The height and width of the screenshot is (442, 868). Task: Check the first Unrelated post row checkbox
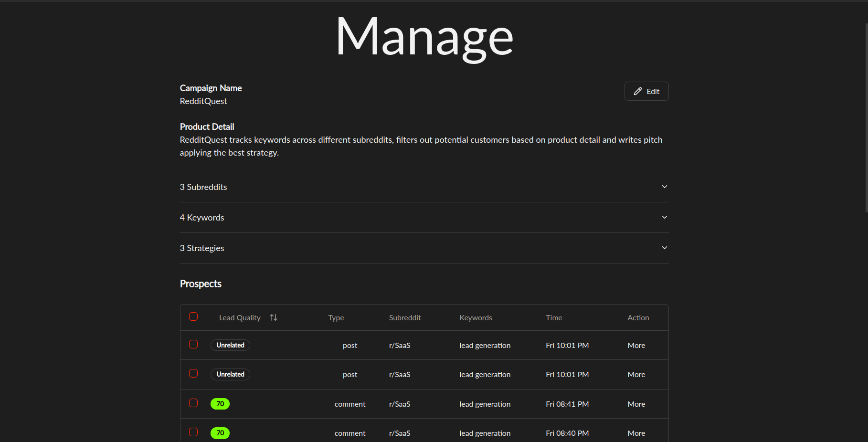pyautogui.click(x=193, y=344)
